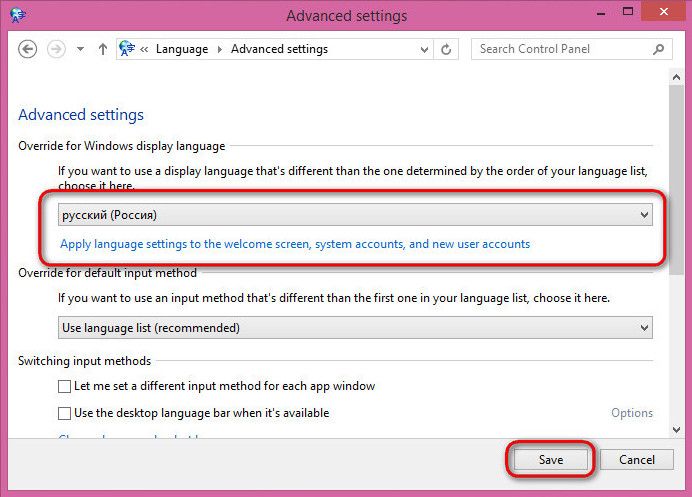Click the Search Control Panel field

coord(562,49)
